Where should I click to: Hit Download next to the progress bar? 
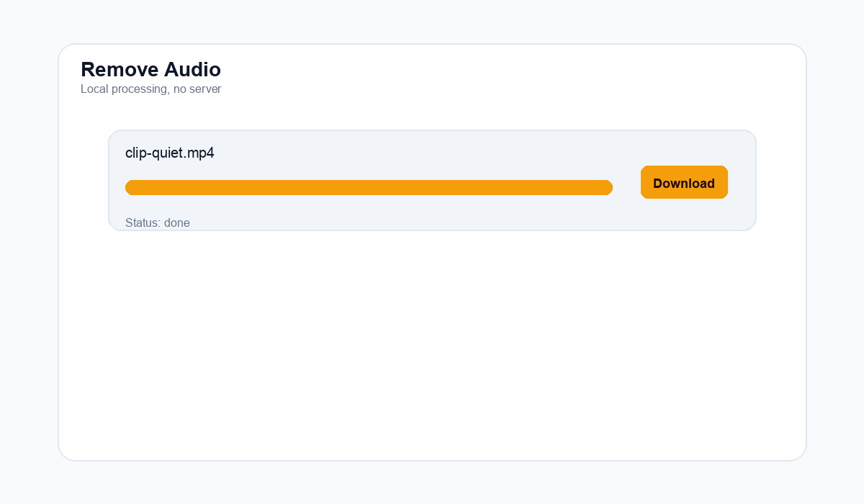pyautogui.click(x=684, y=183)
